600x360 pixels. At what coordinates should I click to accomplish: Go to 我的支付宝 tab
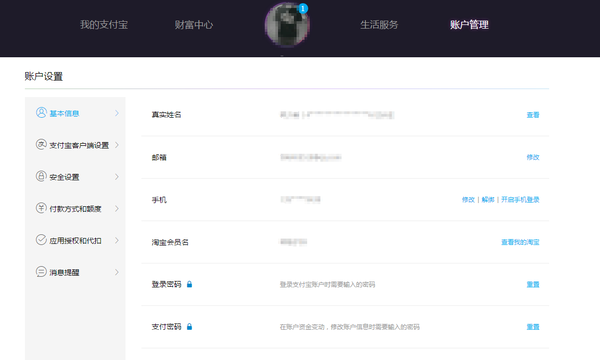coord(104,25)
